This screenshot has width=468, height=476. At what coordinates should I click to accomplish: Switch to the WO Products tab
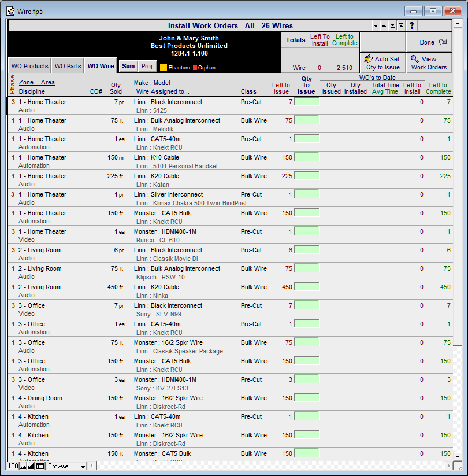[29, 66]
